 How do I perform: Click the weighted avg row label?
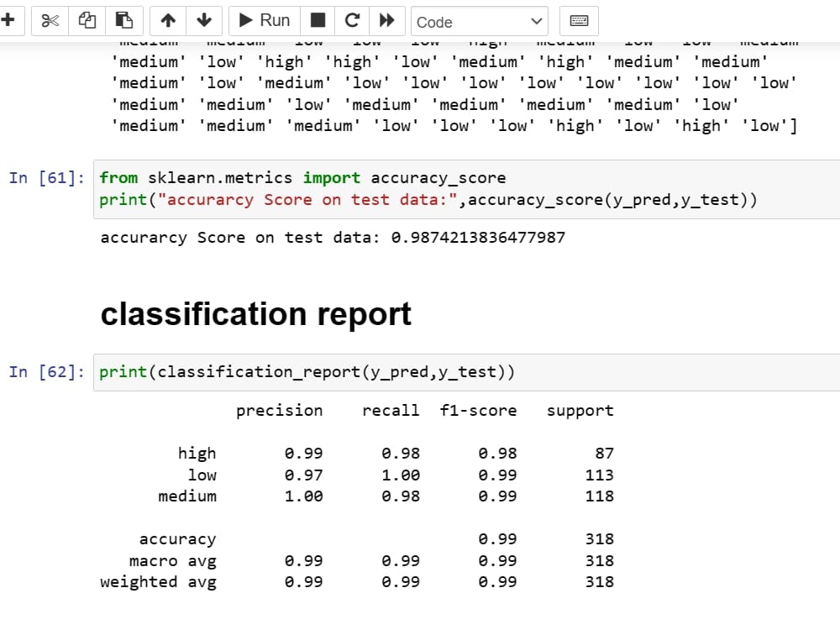(159, 582)
